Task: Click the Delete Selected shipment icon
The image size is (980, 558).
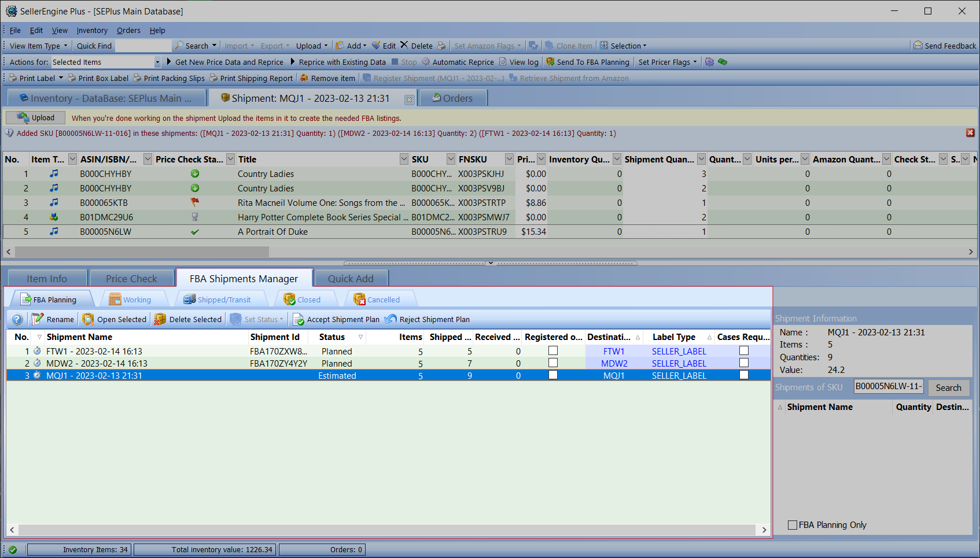Action: (160, 319)
